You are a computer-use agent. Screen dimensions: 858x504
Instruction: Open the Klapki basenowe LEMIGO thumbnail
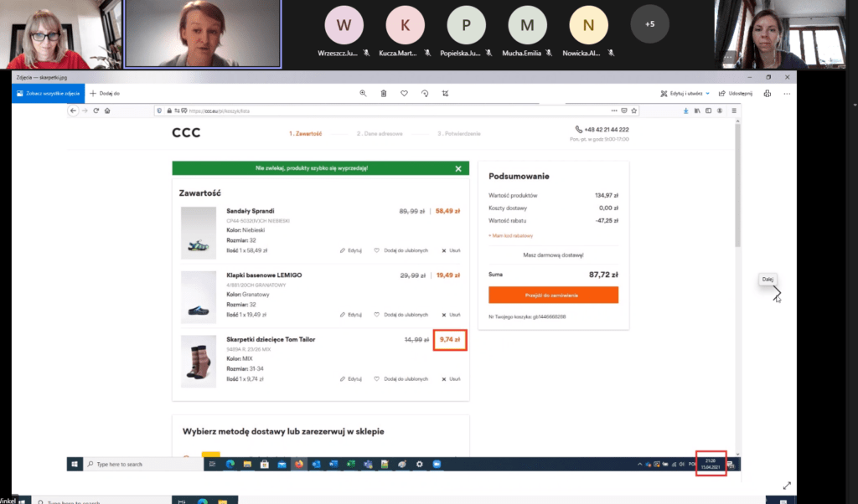199,297
